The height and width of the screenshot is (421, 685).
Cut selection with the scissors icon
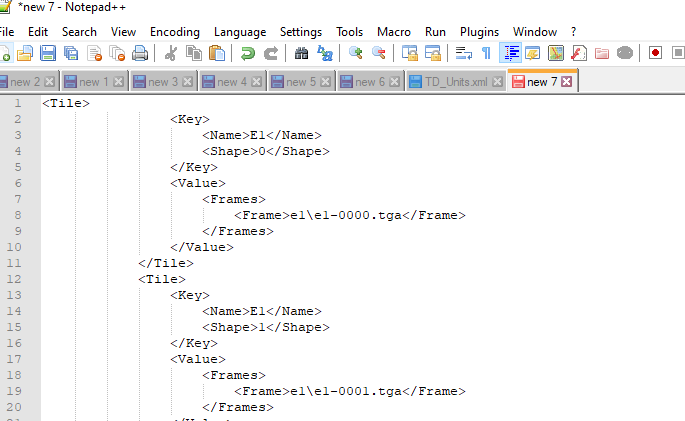point(170,53)
